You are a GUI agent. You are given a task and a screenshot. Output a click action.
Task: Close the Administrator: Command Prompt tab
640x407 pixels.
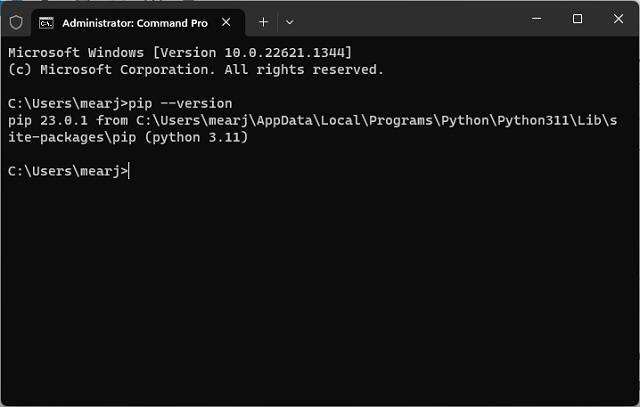(227, 21)
